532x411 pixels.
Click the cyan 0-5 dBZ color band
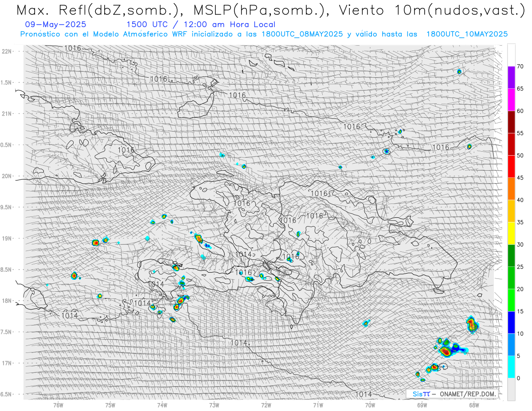point(511,367)
